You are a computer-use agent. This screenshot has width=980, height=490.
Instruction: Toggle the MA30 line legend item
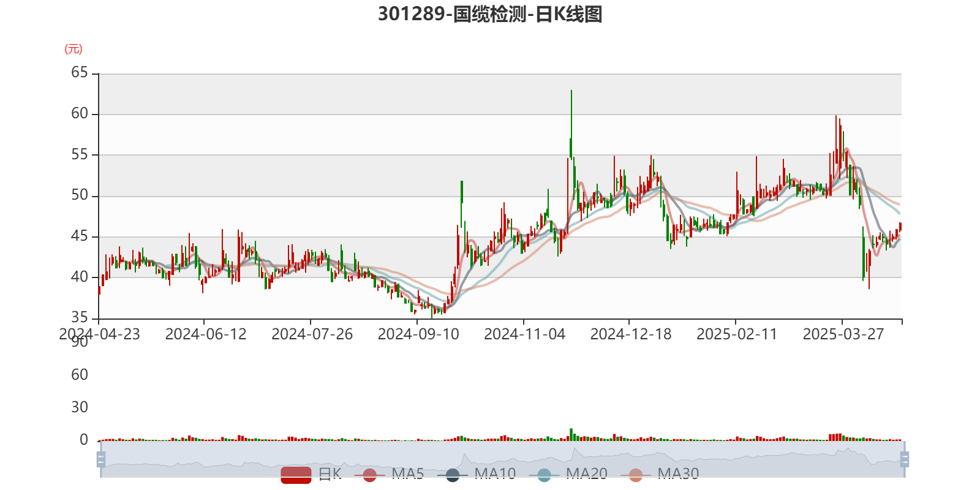(x=660, y=474)
